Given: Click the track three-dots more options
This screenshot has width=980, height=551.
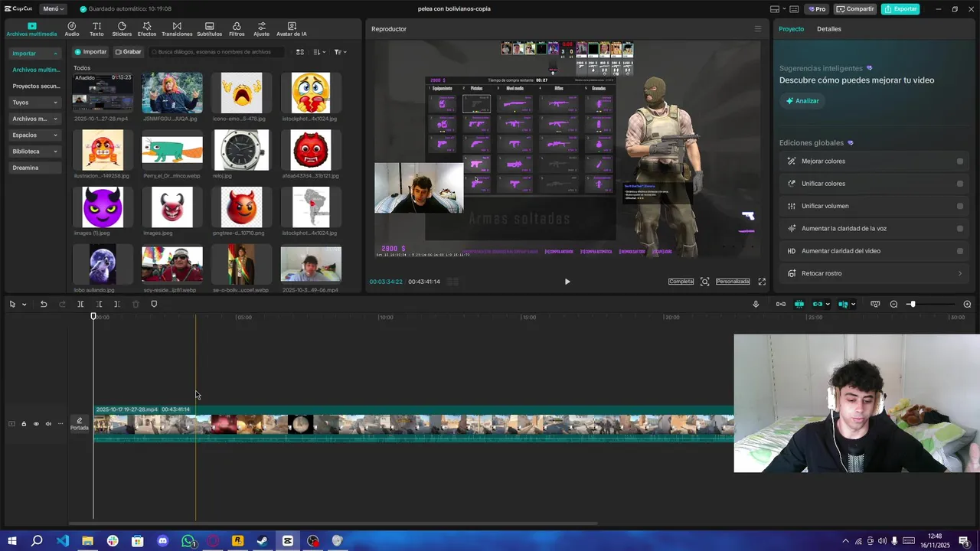Looking at the screenshot, I should pos(60,424).
